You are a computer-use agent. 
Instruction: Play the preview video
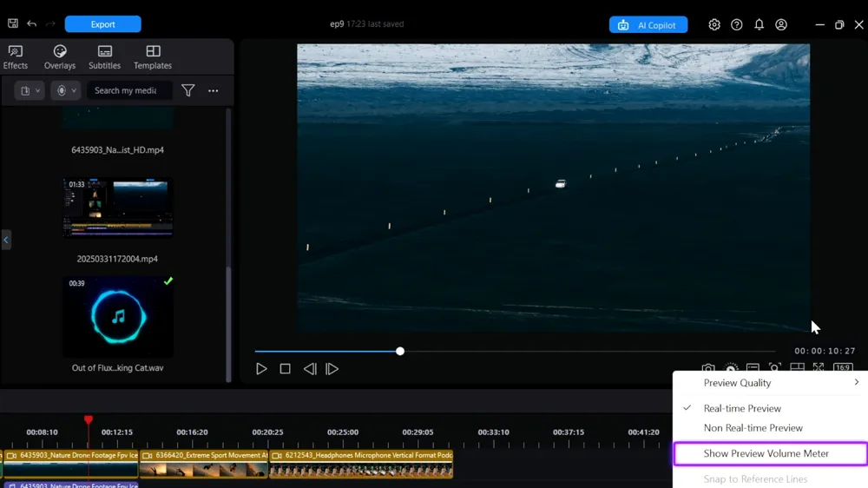(261, 369)
